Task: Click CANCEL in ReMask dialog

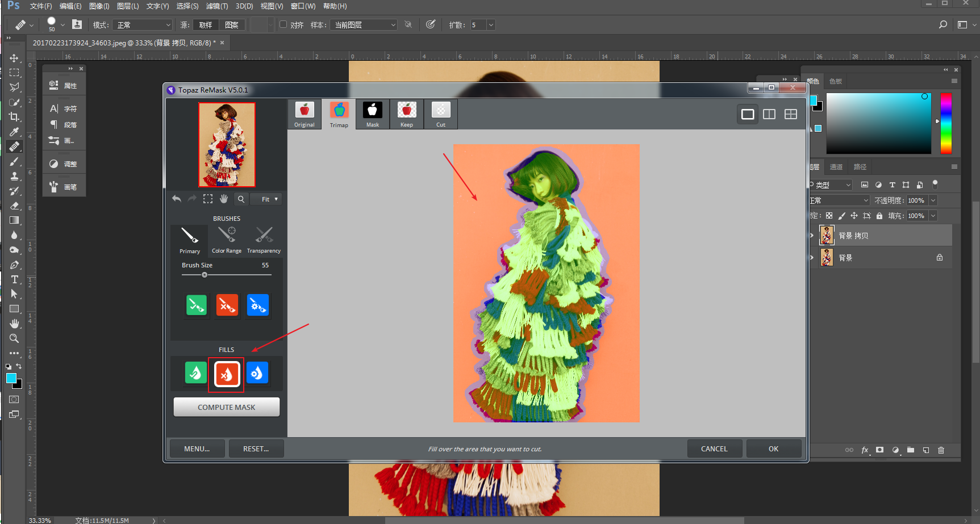Action: [714, 448]
